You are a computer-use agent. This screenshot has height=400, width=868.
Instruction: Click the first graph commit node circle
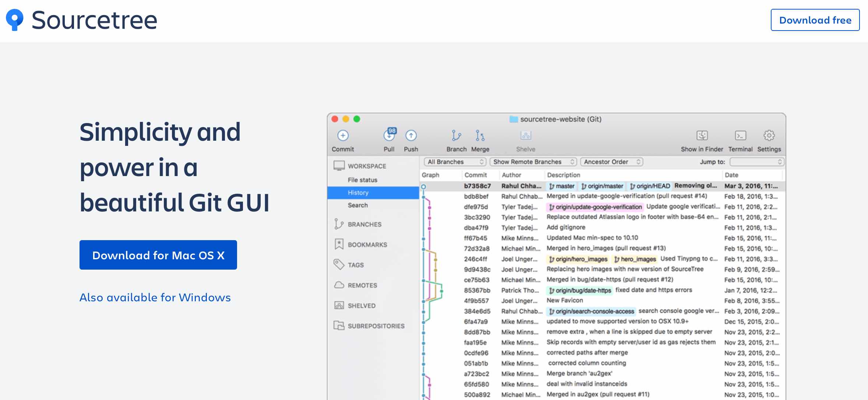pyautogui.click(x=423, y=187)
